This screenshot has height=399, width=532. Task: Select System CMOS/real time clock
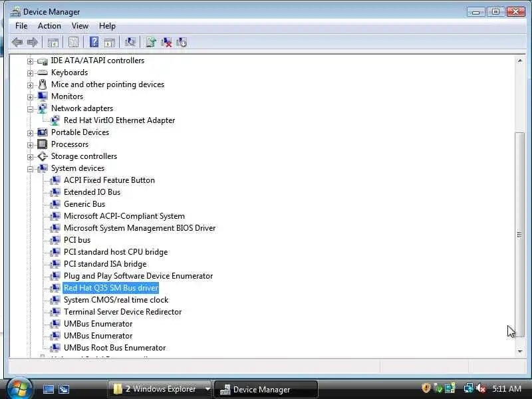tap(116, 300)
